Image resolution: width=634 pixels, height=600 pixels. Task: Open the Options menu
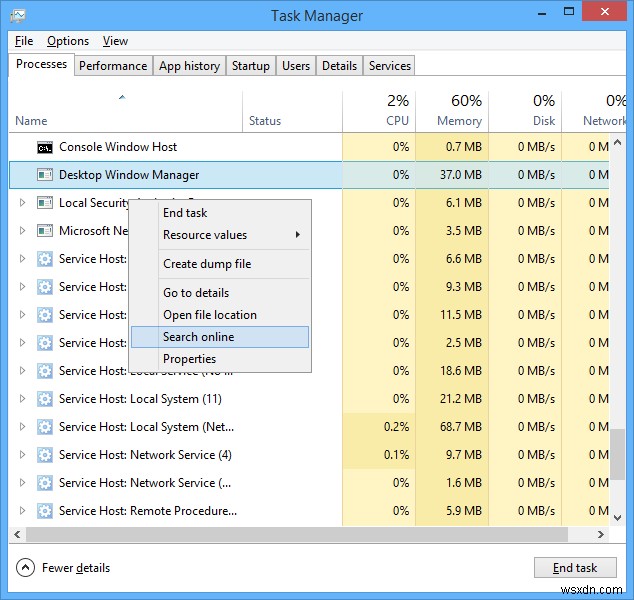[x=68, y=41]
